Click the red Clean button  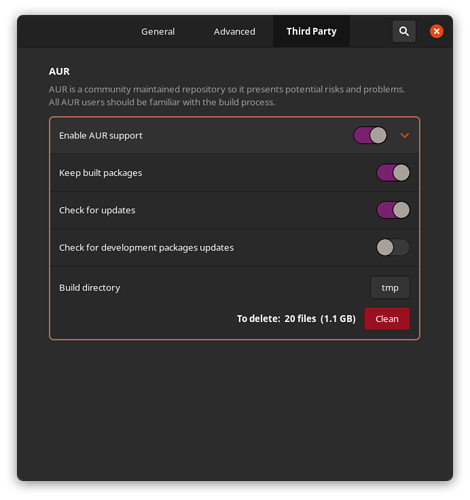tap(387, 319)
